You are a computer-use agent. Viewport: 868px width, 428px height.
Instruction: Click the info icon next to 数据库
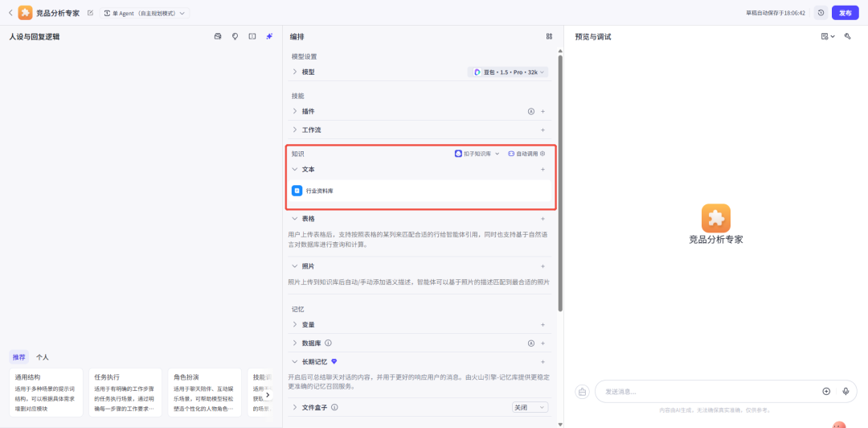pos(328,344)
